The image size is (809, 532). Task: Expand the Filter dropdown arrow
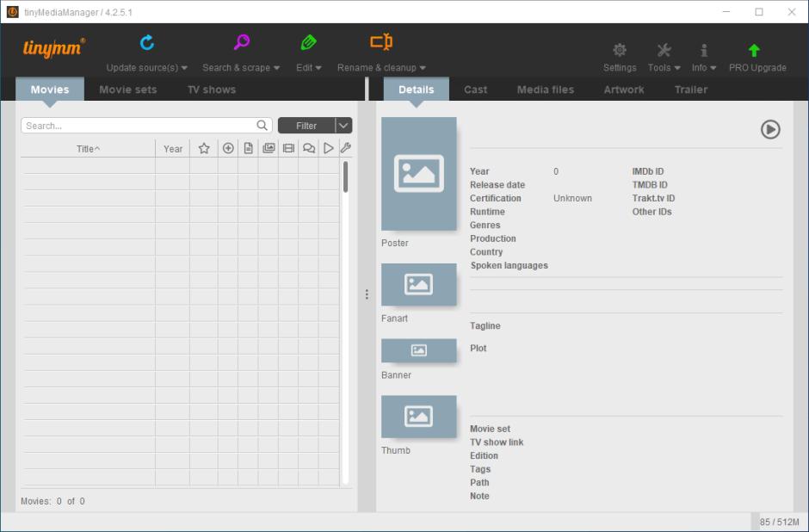tap(343, 126)
